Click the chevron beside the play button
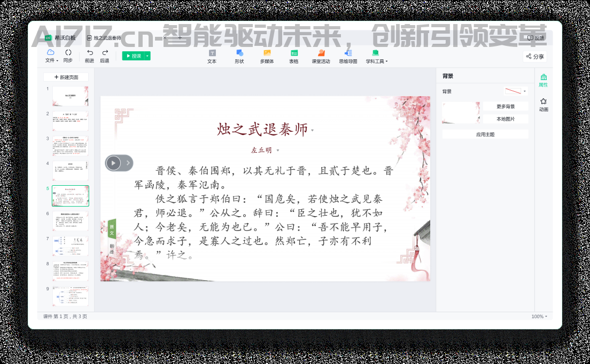 pos(128,163)
